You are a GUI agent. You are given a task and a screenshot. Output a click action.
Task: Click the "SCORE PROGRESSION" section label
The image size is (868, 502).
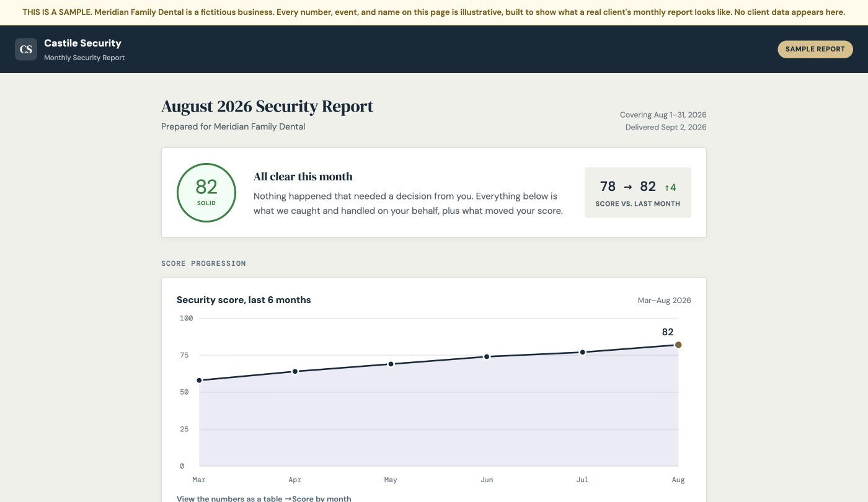pos(203,263)
